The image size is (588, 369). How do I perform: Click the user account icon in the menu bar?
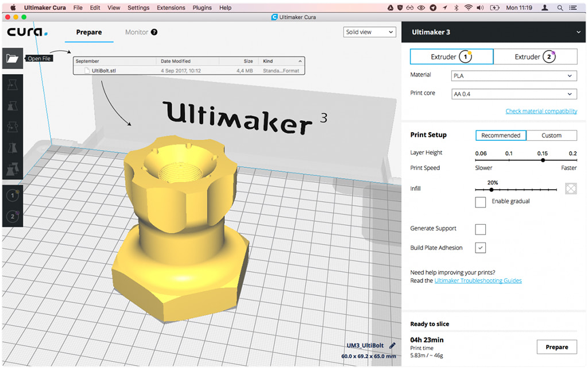pyautogui.click(x=545, y=7)
